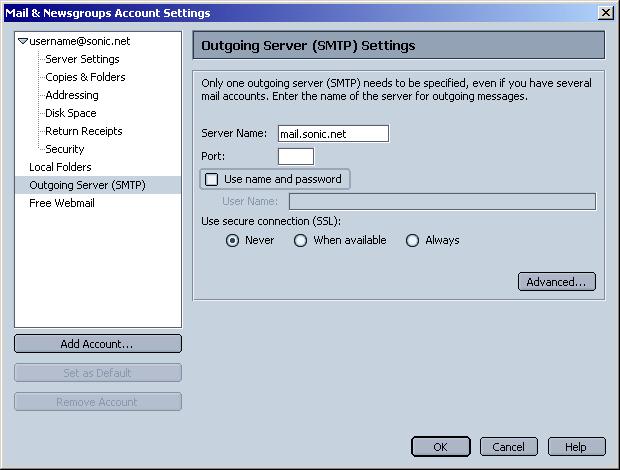Image resolution: width=620 pixels, height=470 pixels.
Task: Collapse the username@sonic.net account tree
Action: [23, 42]
